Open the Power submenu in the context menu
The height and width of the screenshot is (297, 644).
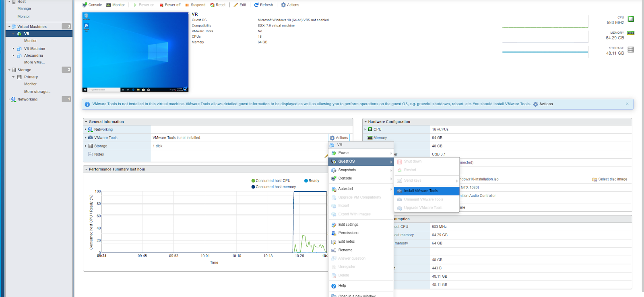361,153
